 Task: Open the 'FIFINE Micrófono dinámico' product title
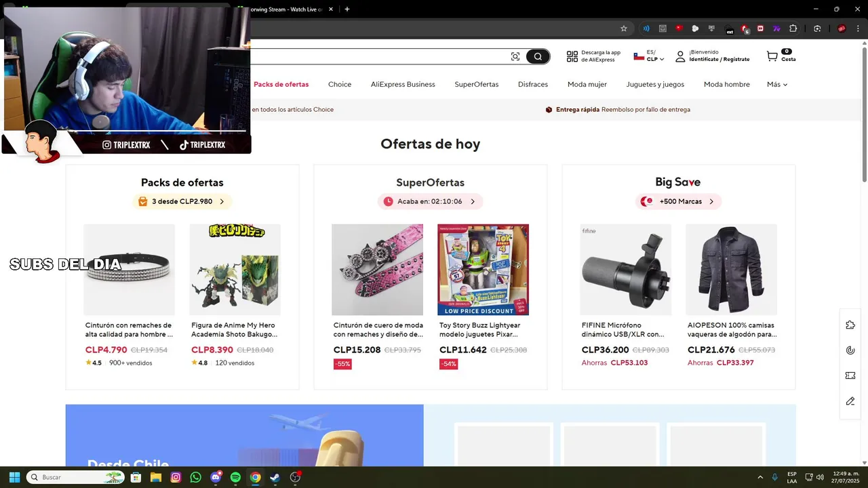[x=623, y=329]
